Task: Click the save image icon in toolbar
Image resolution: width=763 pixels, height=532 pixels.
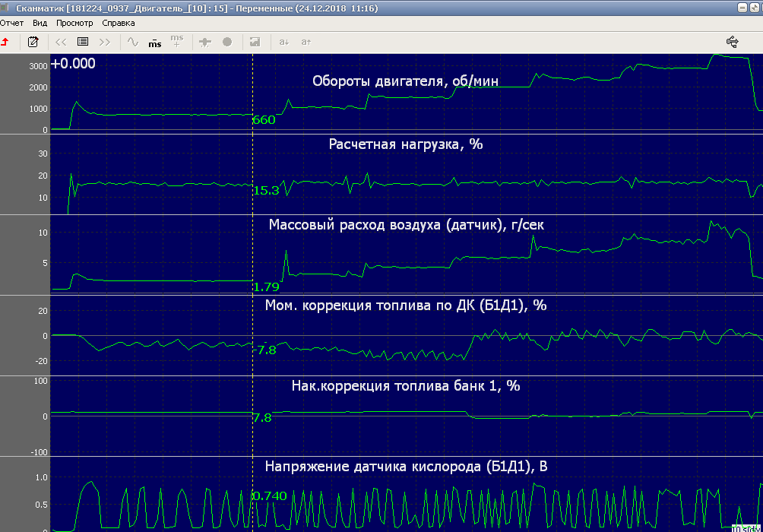Action: point(255,42)
